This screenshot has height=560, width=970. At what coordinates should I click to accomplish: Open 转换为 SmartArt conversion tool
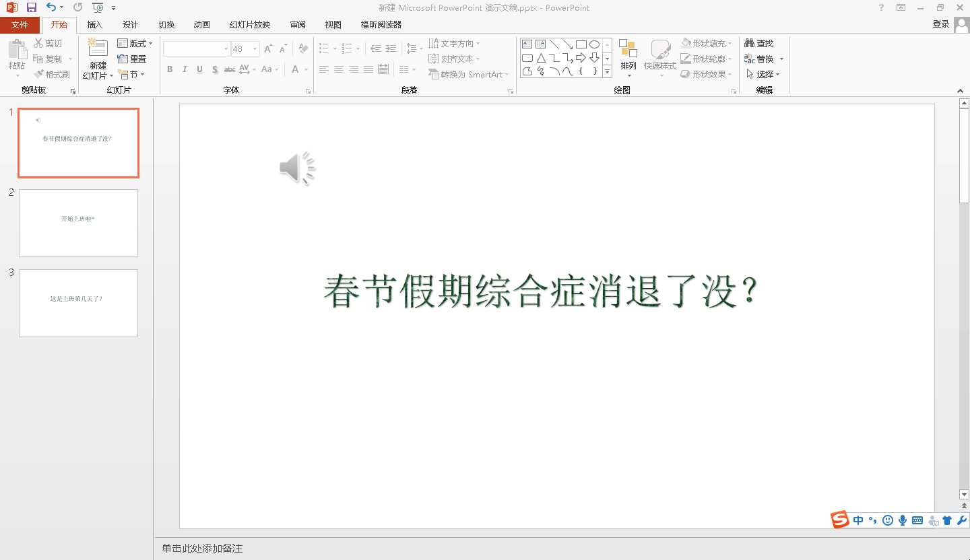point(469,74)
